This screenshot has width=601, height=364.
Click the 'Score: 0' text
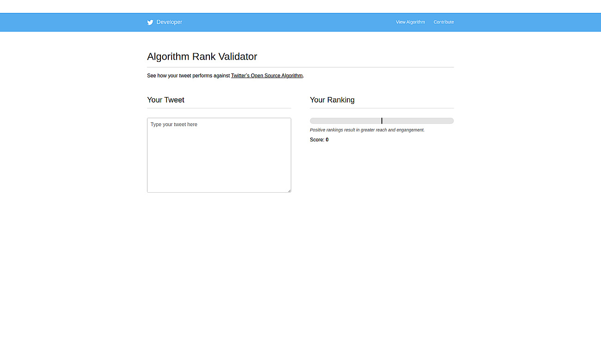tap(319, 140)
